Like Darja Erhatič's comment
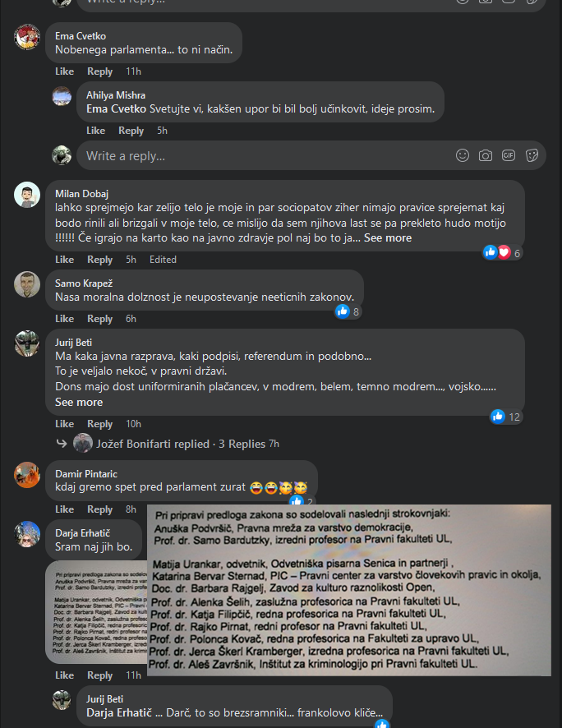Screen dimensions: 562x728 [65, 675]
